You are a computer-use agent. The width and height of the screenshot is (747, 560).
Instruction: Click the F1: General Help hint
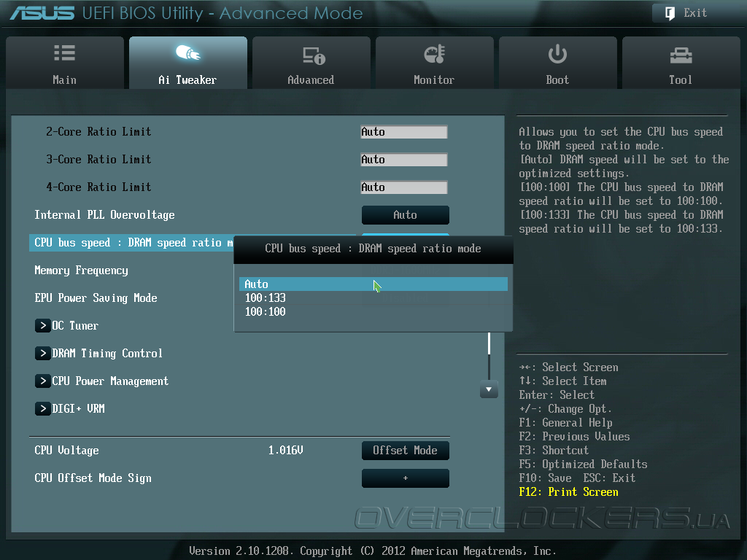565,423
